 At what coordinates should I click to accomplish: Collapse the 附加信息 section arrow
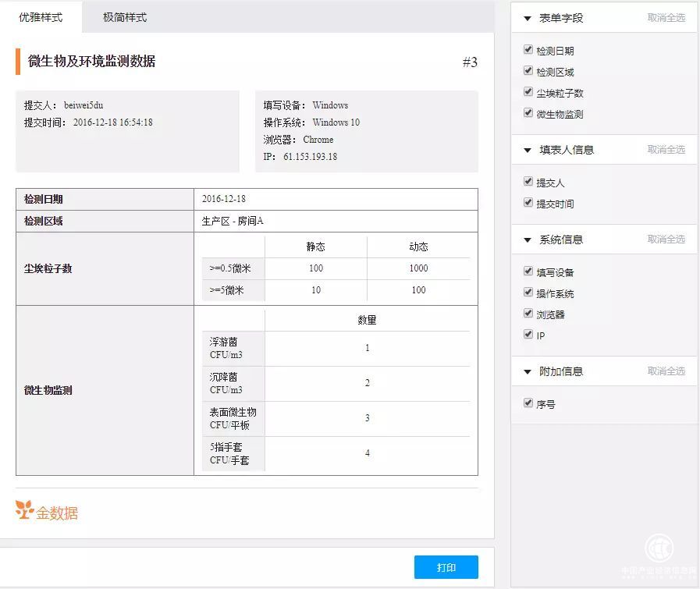click(528, 371)
